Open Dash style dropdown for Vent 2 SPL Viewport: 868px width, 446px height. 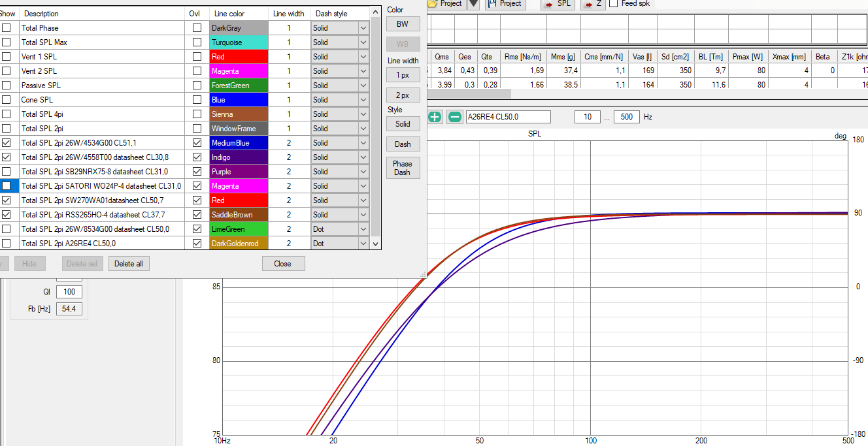[363, 71]
